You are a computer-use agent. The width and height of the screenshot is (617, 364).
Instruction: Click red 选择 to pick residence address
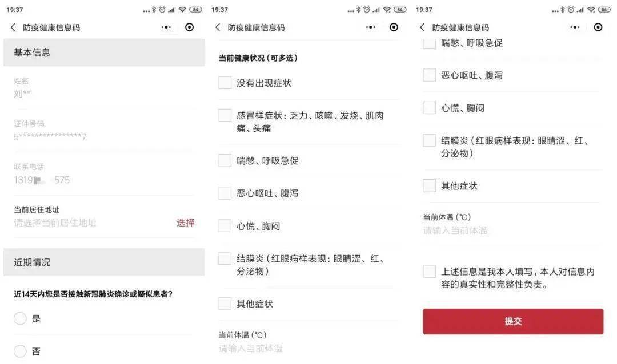pyautogui.click(x=185, y=223)
